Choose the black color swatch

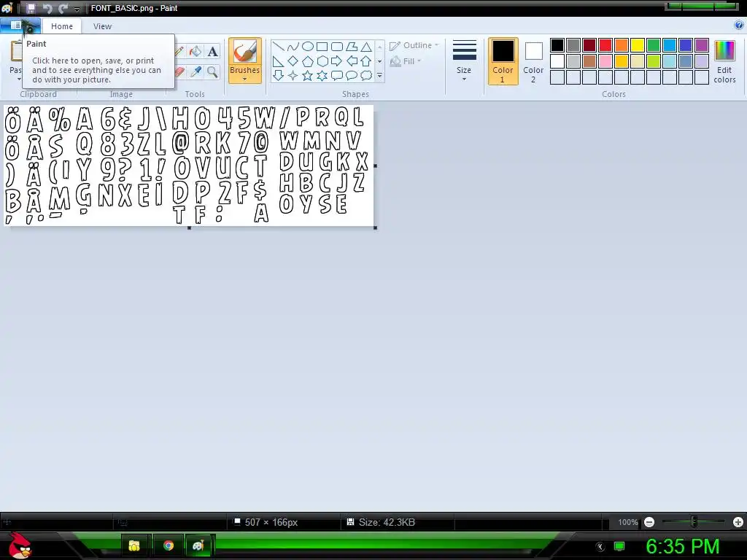pyautogui.click(x=557, y=45)
